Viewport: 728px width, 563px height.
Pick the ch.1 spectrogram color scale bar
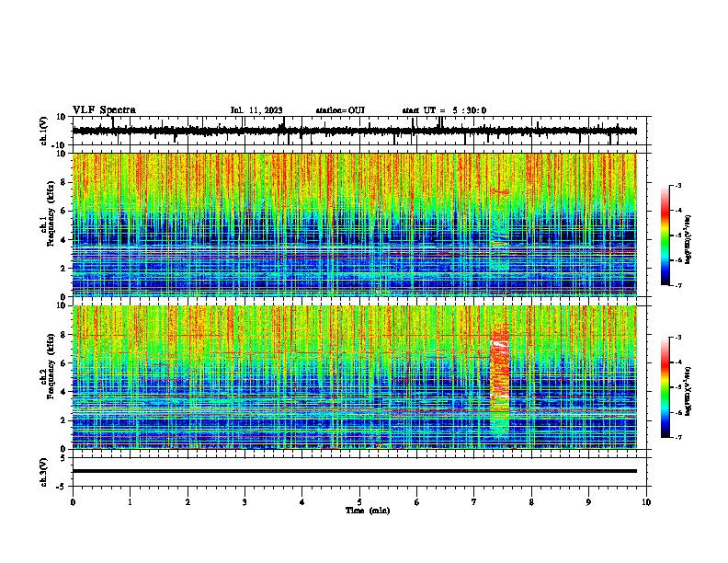coord(665,235)
